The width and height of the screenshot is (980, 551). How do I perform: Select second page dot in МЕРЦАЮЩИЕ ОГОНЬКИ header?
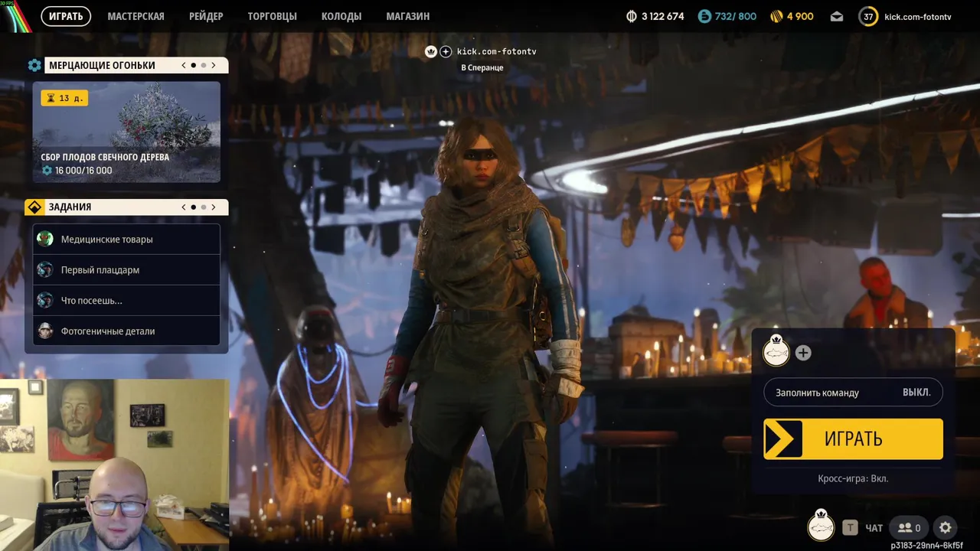click(204, 65)
